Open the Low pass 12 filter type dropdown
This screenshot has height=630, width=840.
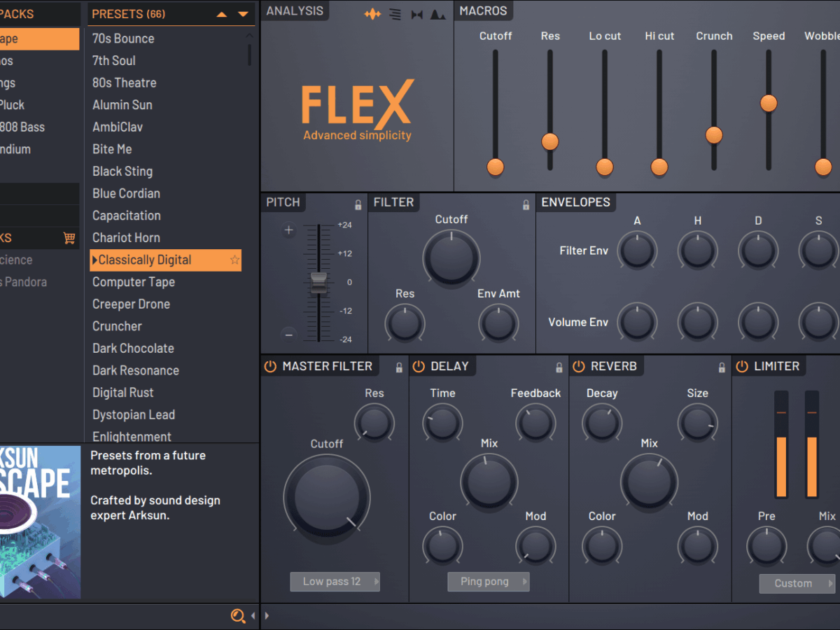tap(335, 582)
